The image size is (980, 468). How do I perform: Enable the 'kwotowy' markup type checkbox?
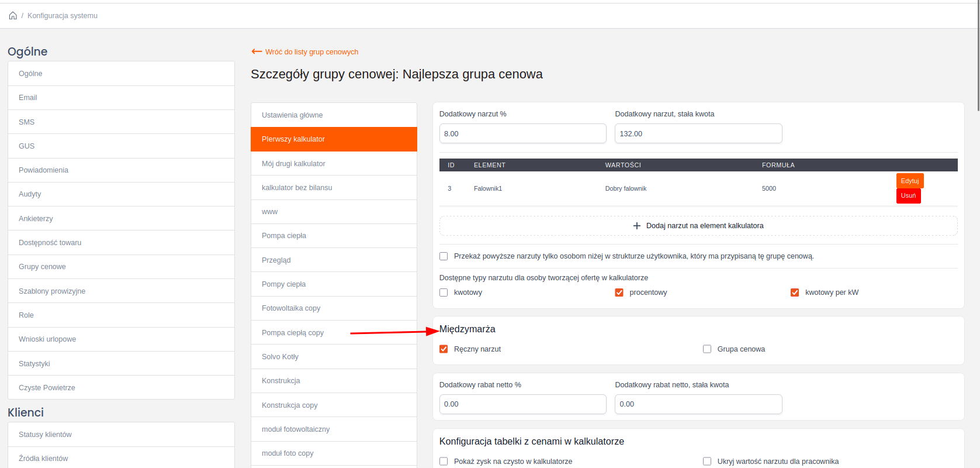(x=444, y=292)
